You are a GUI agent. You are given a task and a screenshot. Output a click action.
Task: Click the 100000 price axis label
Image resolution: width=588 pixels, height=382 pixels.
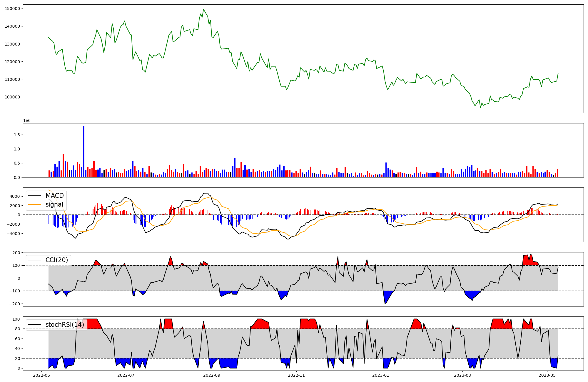click(x=13, y=97)
